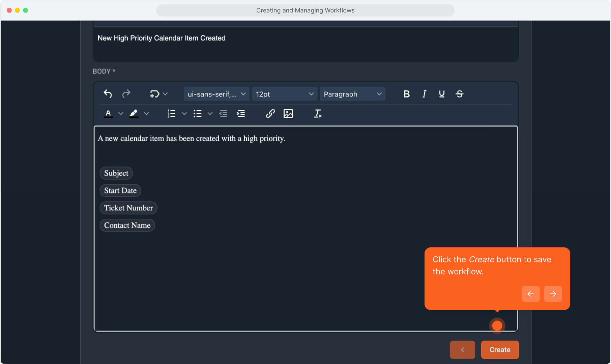Clear formatting with the Tx icon

tap(318, 114)
